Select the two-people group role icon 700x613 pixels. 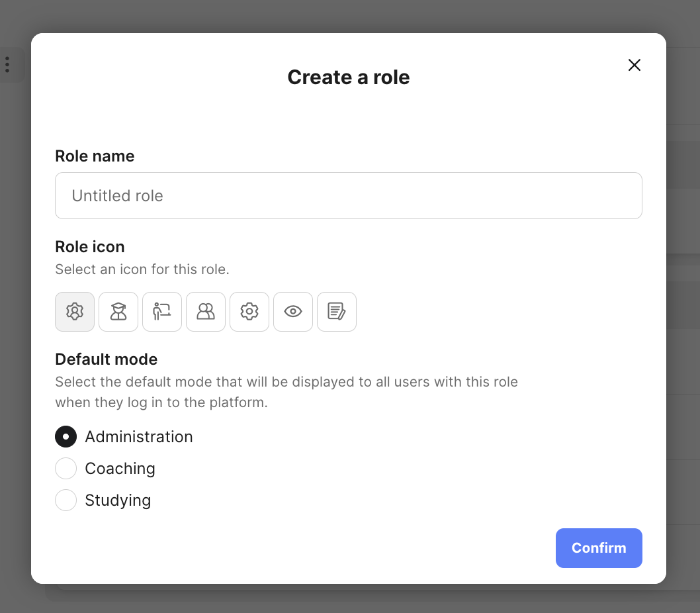[206, 311]
